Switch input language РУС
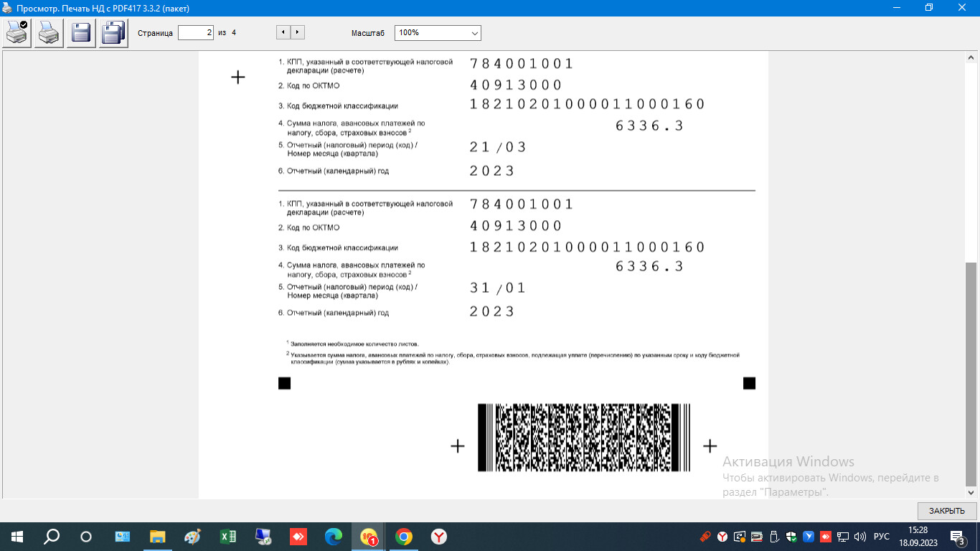980x551 pixels. 882,537
